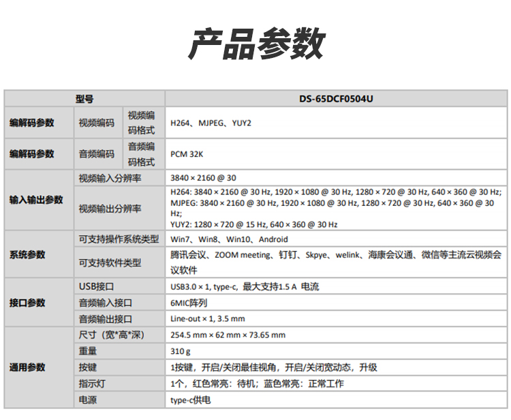
Task: Click the type-c供电 power cell
Action: [x=336, y=400]
